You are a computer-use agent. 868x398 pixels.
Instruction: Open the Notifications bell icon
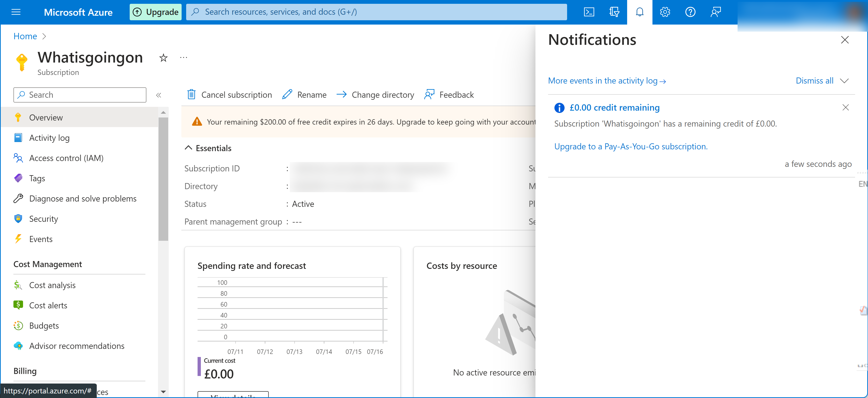pos(639,12)
